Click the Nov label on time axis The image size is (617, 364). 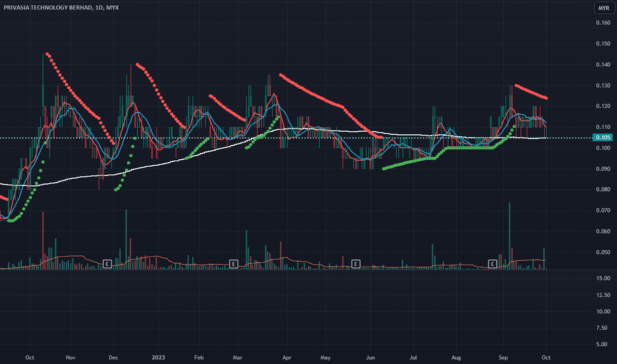(x=70, y=357)
